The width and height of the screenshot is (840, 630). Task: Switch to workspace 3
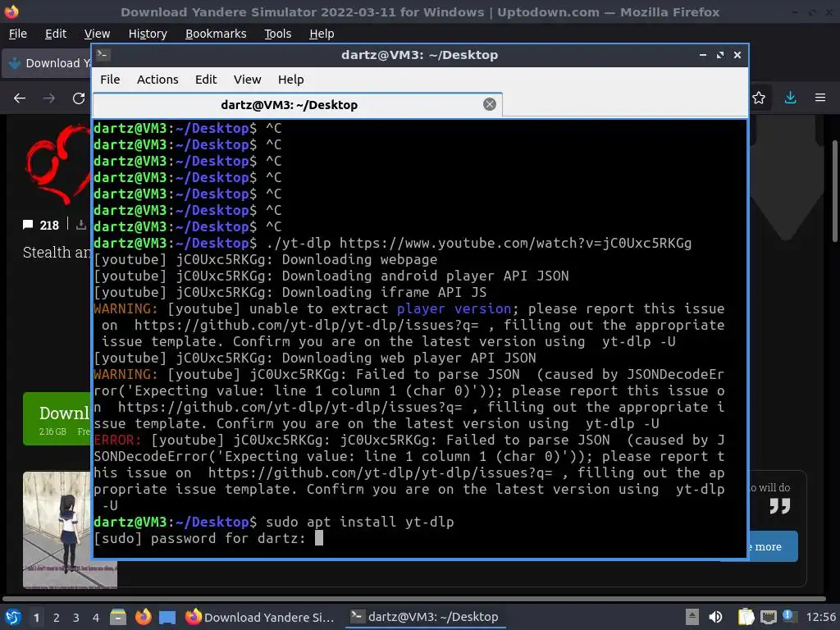click(x=76, y=617)
